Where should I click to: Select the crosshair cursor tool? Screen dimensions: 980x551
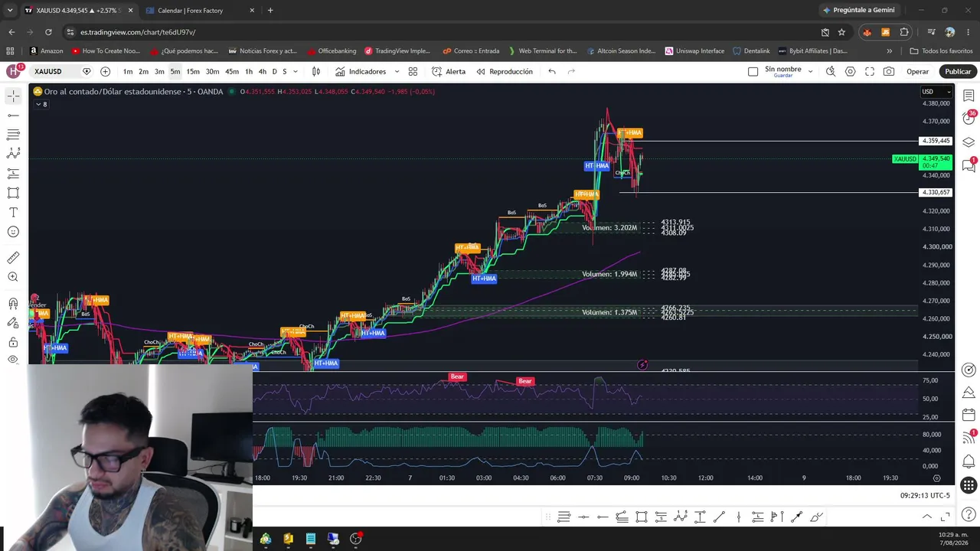pyautogui.click(x=13, y=96)
